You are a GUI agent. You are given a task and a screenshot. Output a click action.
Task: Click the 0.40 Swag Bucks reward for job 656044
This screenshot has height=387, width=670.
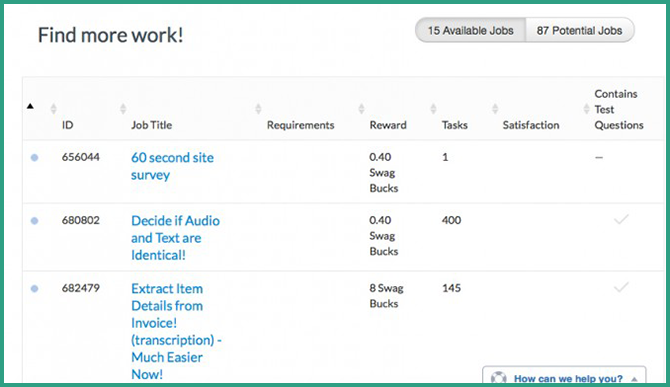coord(384,173)
